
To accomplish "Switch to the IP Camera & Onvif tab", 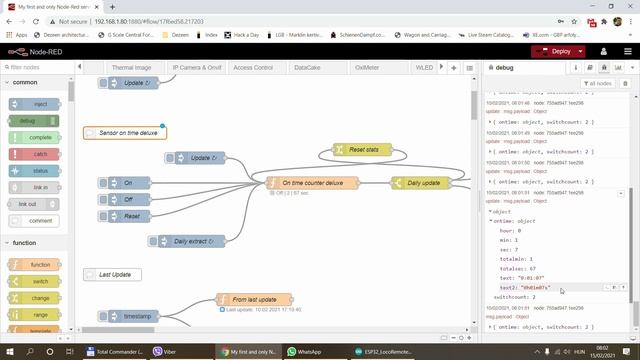I will 197,68.
